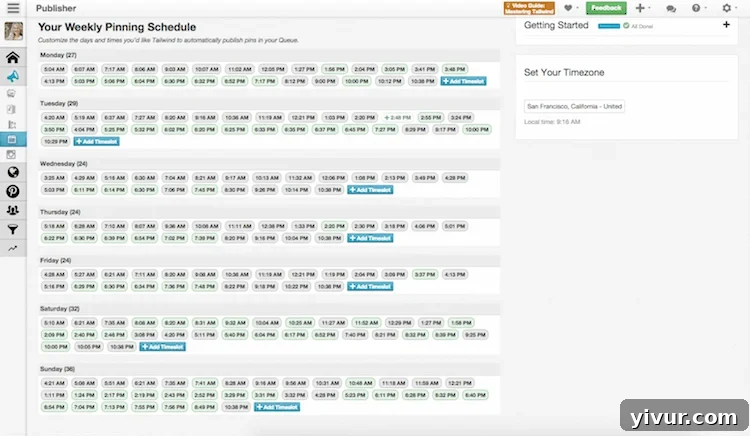750x436 pixels.
Task: Select Wednesday 3:25 AM timeslot
Action: pos(54,178)
